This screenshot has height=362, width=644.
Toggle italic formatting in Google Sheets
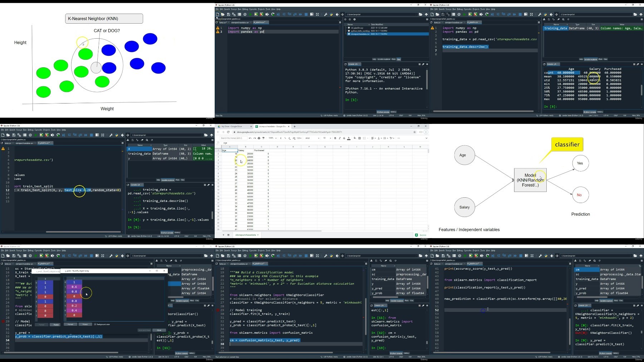coord(340,138)
